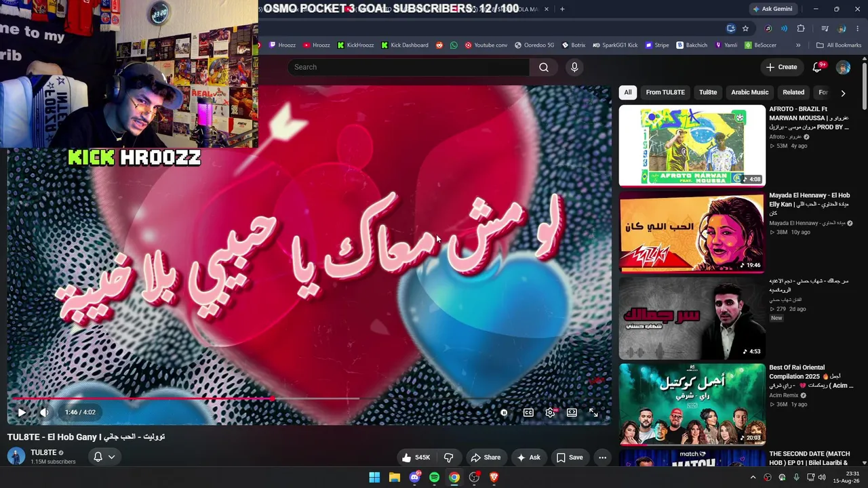Open Windows Start menu
This screenshot has width=868, height=488.
click(374, 477)
